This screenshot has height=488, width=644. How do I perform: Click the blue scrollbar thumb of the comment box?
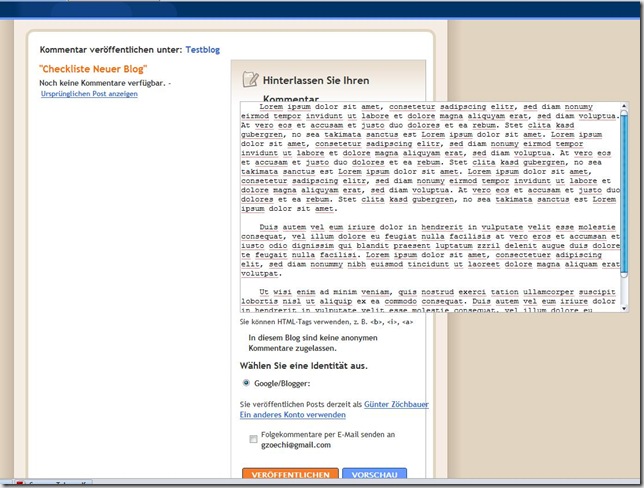(x=624, y=194)
